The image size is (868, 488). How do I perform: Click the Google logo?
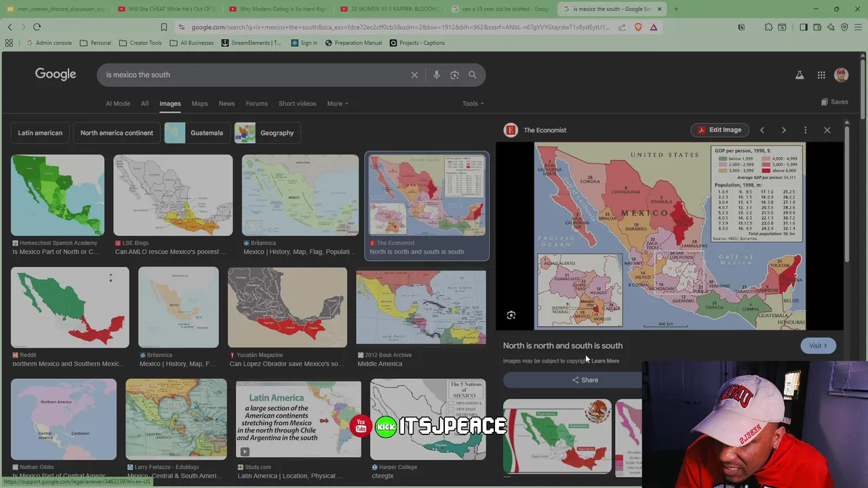(x=56, y=74)
